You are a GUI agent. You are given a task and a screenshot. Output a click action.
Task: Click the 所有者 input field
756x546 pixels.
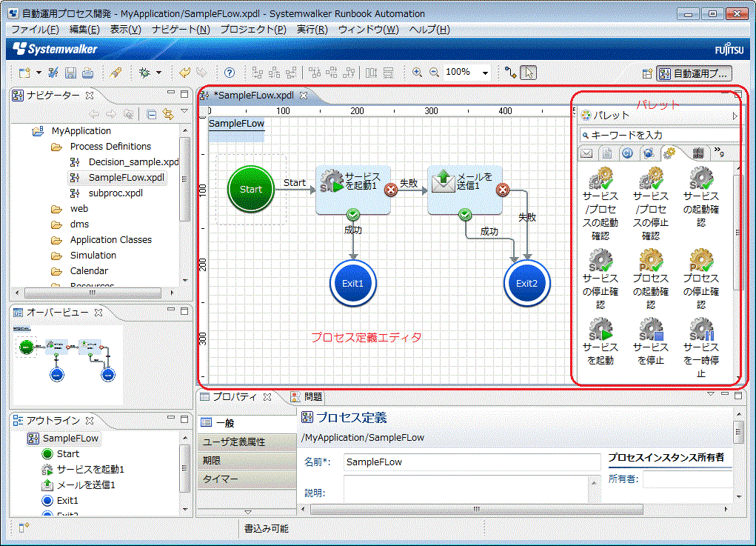pos(689,479)
